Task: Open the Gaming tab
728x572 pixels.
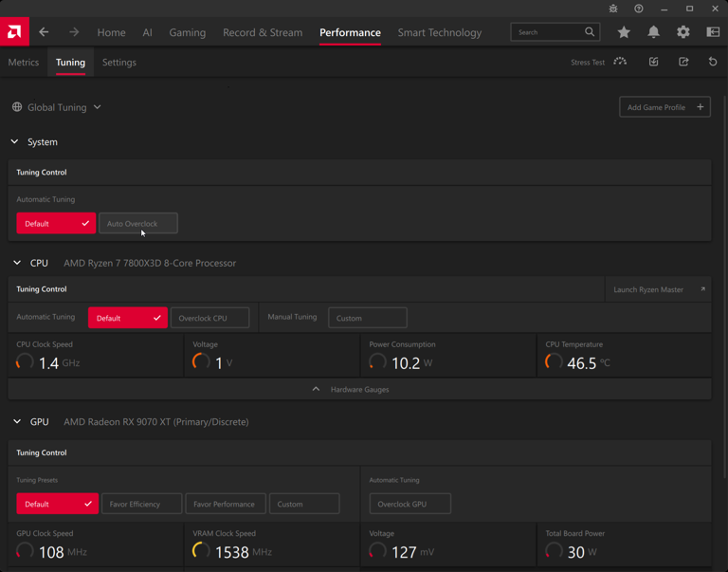Action: click(188, 32)
